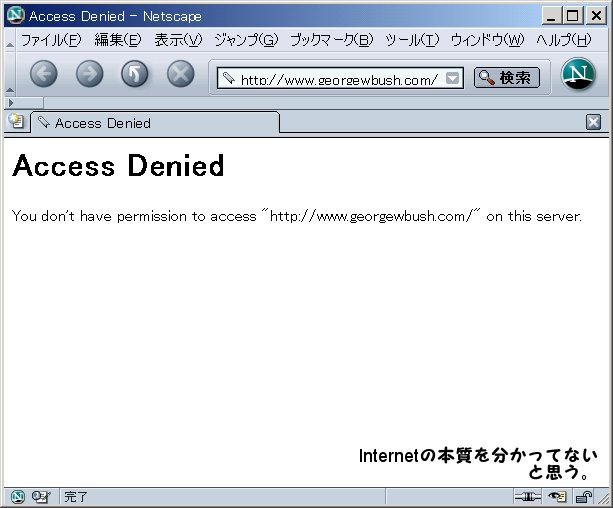613x508 pixels.
Task: Reload the page with the Reload button
Action: click(134, 74)
